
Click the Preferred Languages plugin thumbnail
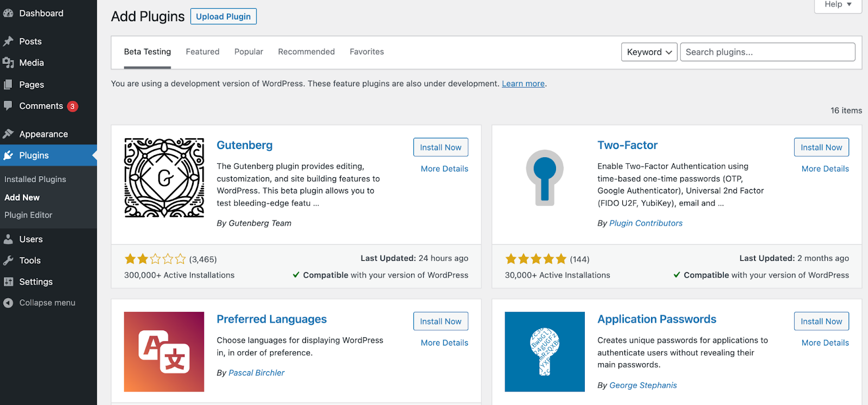point(164,351)
